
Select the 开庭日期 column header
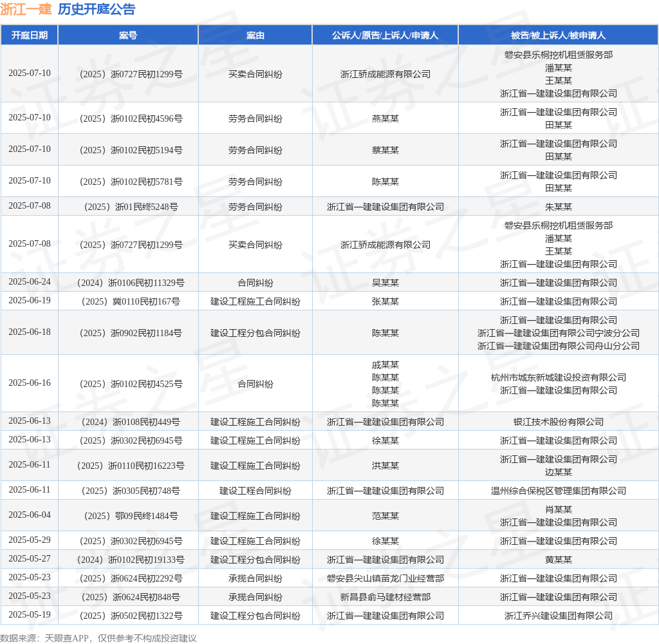pos(30,35)
